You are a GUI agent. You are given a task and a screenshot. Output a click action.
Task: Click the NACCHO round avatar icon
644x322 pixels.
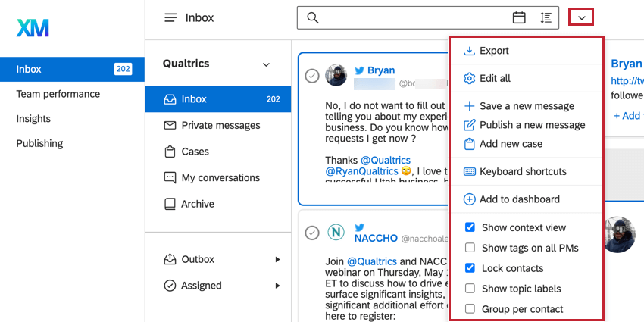tap(336, 233)
